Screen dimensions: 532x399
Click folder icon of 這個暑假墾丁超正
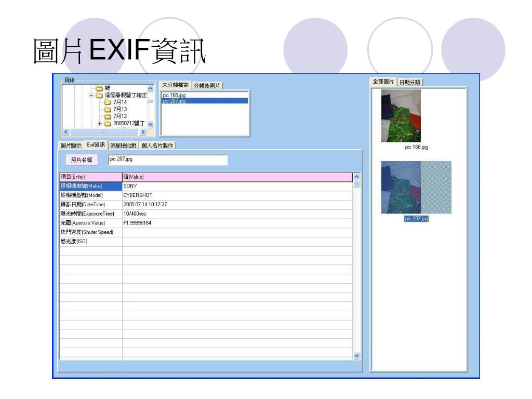tap(99, 96)
